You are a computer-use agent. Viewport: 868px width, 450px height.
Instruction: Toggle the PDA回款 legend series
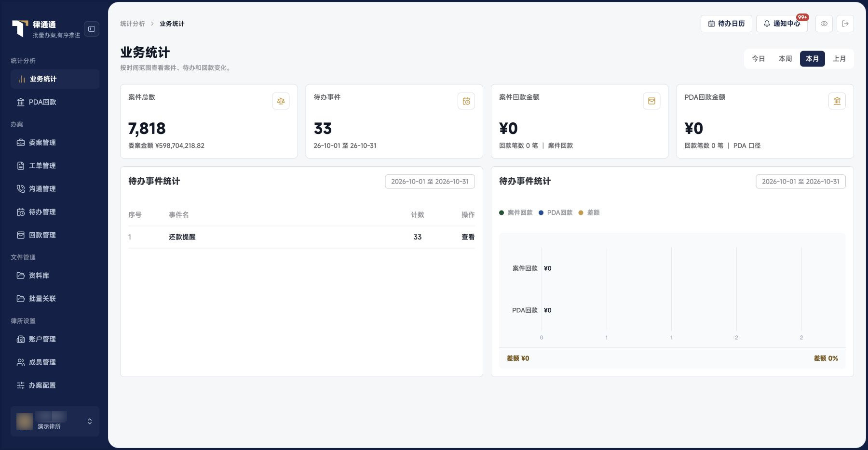tap(556, 212)
